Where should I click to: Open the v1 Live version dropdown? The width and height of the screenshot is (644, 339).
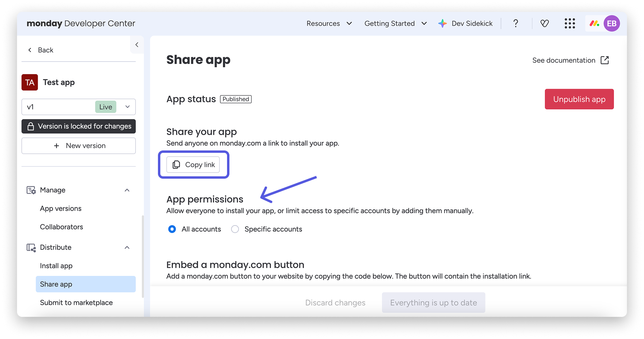(x=79, y=107)
